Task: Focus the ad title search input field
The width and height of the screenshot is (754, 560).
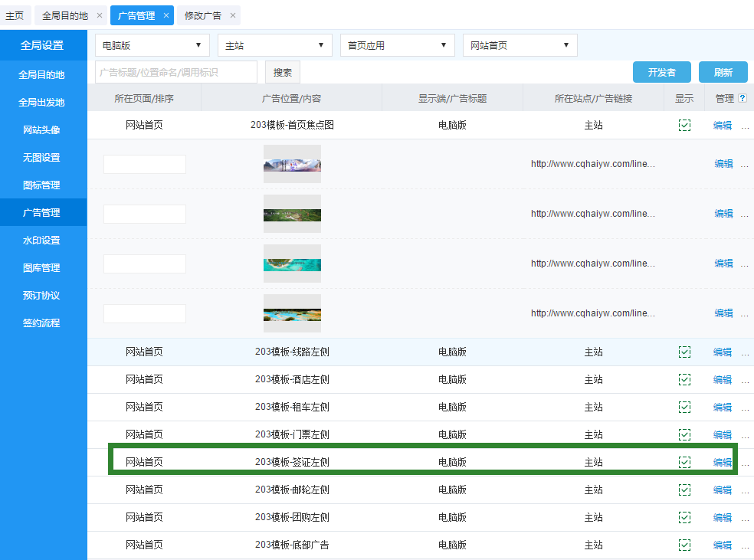Action: click(x=176, y=72)
